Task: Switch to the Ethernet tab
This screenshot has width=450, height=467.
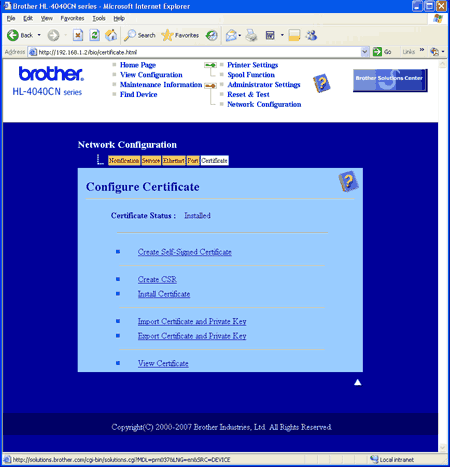Action: (174, 160)
